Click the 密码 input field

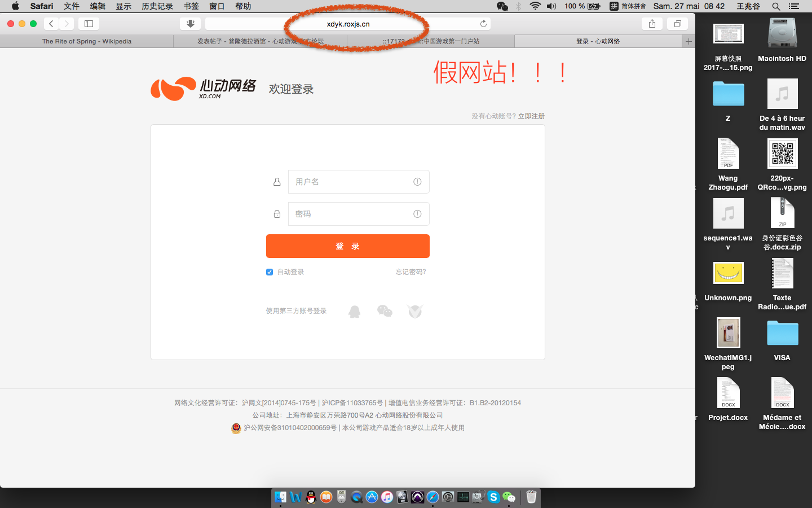tap(359, 214)
